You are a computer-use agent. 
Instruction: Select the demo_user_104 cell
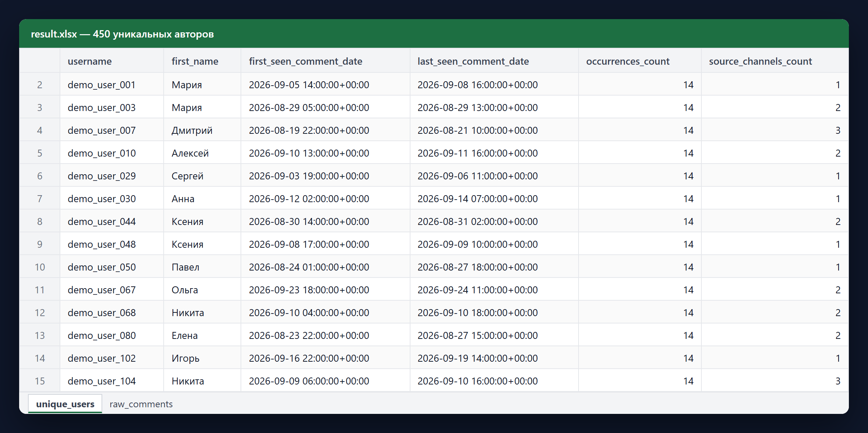point(112,381)
